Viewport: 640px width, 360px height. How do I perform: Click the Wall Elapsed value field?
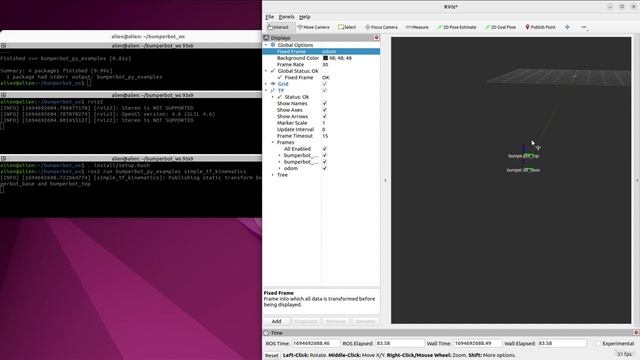point(562,343)
